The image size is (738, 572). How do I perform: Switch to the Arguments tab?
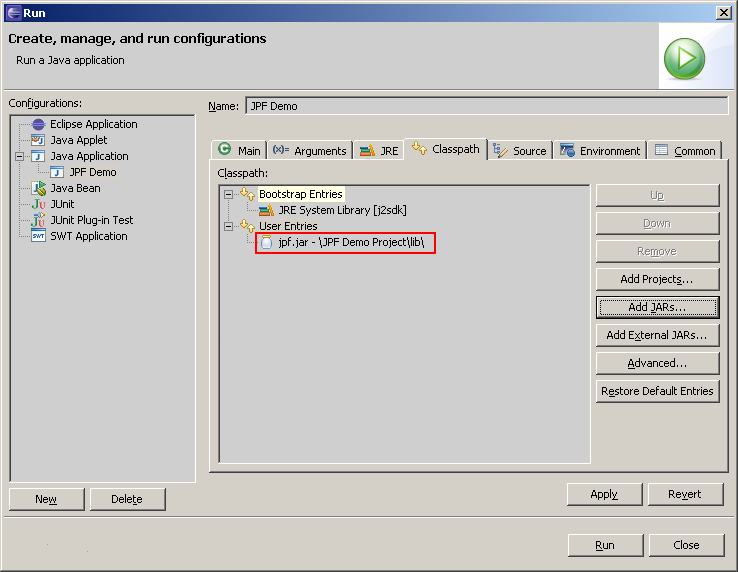coord(309,151)
